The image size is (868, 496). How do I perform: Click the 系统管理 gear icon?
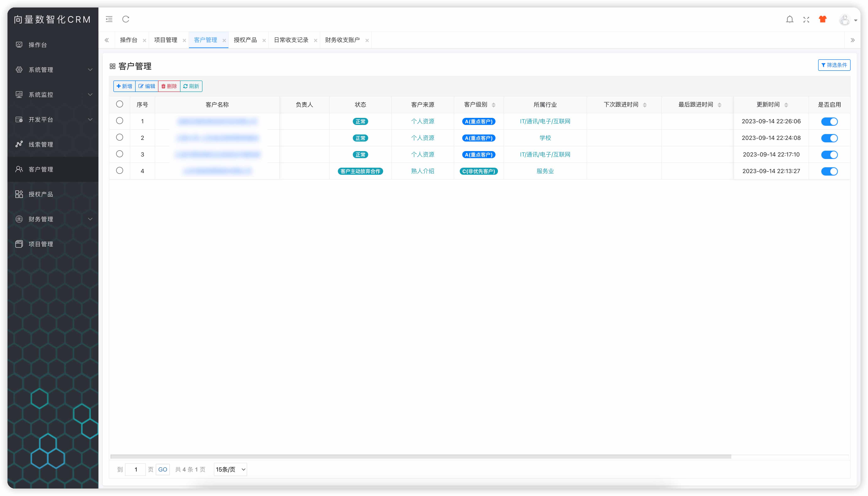tap(19, 70)
